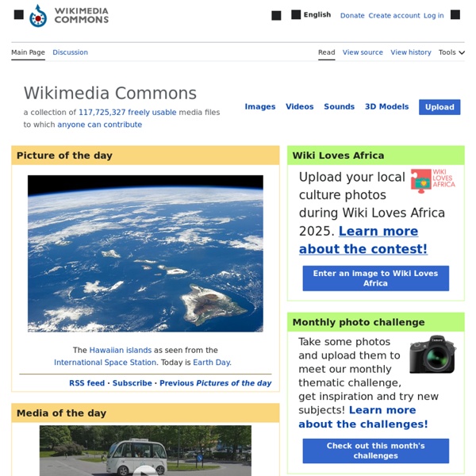Click Check out this month's challenges button

click(375, 451)
